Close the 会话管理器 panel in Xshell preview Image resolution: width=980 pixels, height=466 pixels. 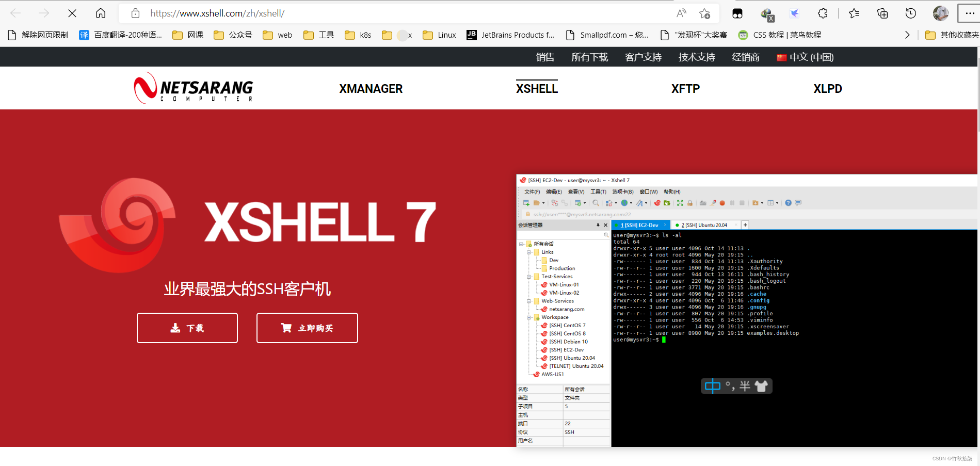[x=606, y=225]
